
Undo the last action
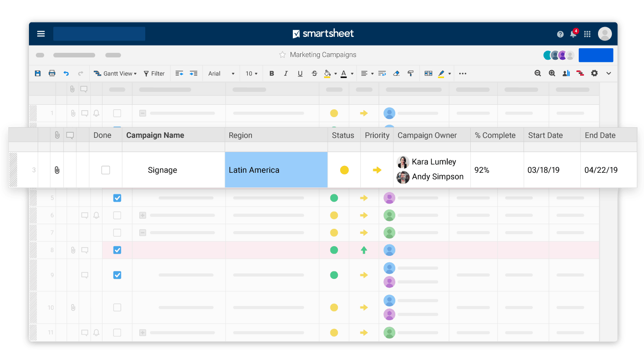coord(66,74)
